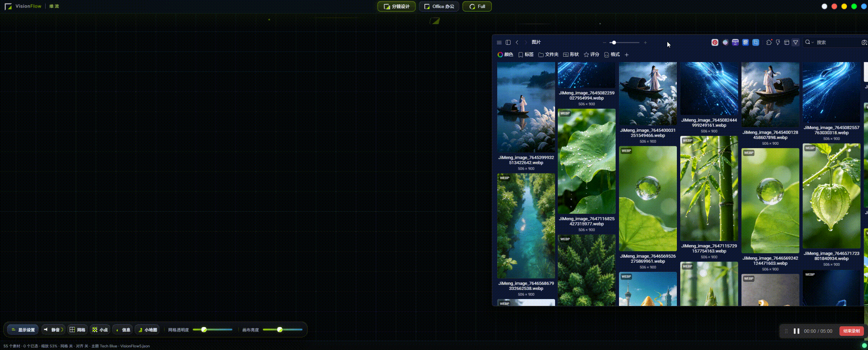Switch to the Office 办公 tab
The width and height of the screenshot is (868, 350).
(x=439, y=7)
